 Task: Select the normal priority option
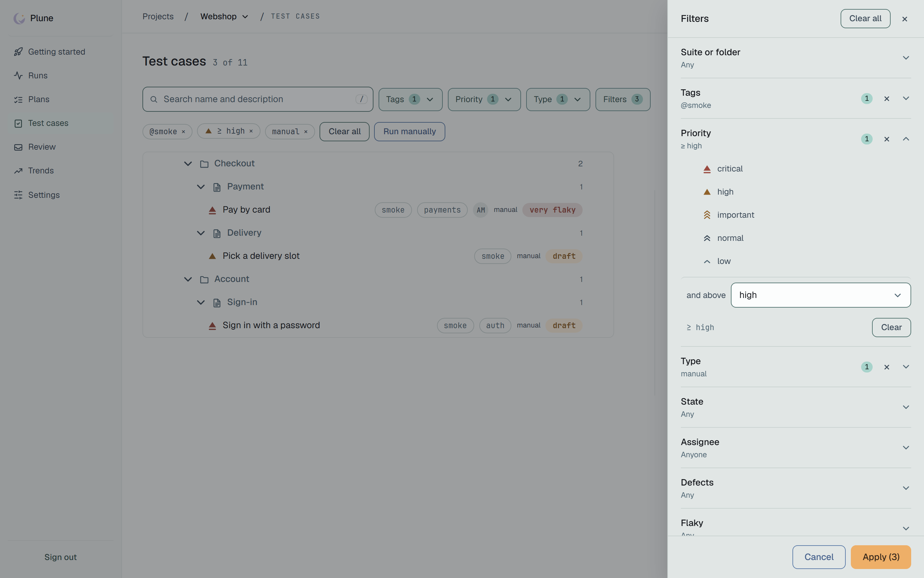point(796,238)
